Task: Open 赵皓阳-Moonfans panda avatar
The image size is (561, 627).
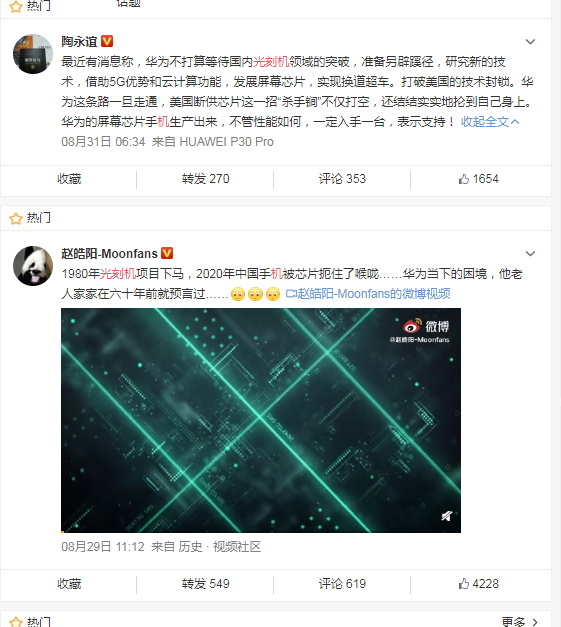Action: [x=33, y=266]
